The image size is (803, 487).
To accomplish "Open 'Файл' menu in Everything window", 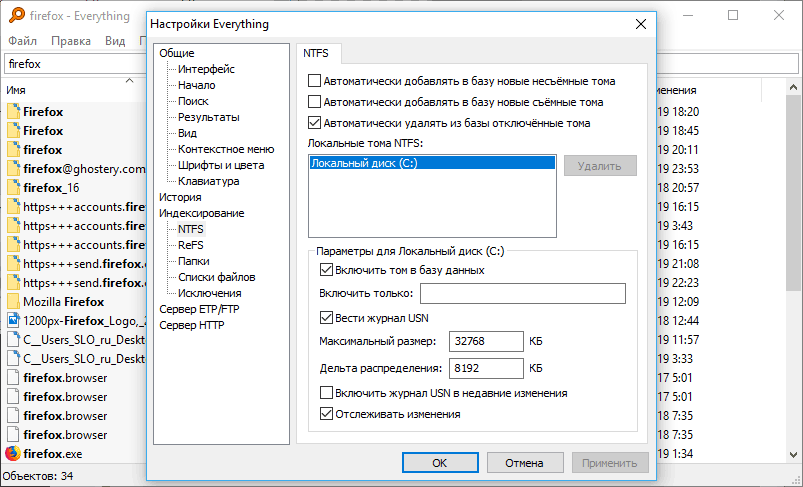I will pyautogui.click(x=23, y=40).
